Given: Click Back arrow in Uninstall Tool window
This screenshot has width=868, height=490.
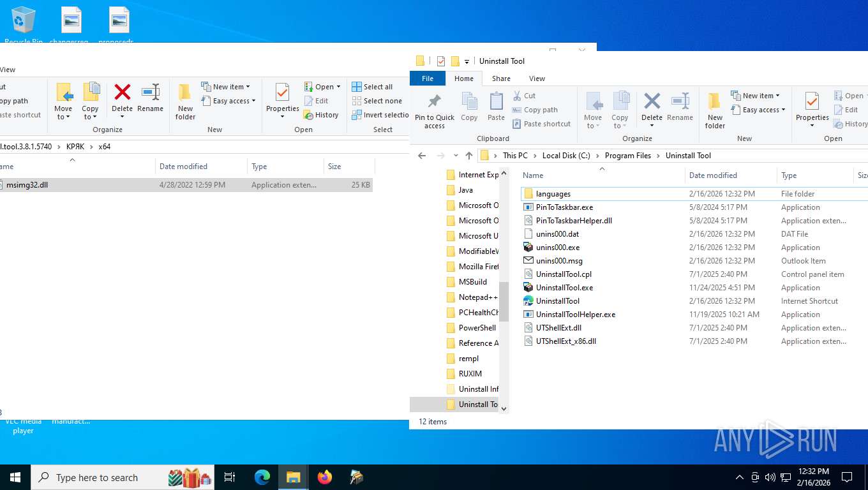Looking at the screenshot, I should point(422,156).
